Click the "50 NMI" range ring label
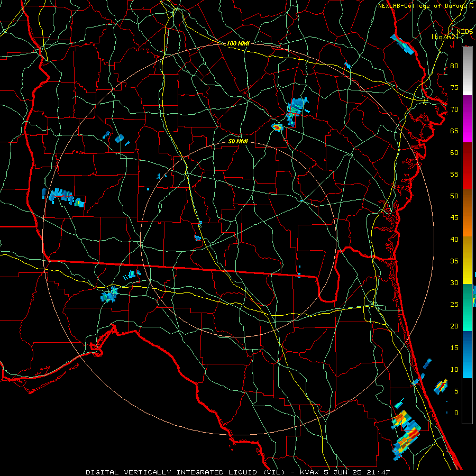The height and width of the screenshot is (476, 476). click(238, 141)
